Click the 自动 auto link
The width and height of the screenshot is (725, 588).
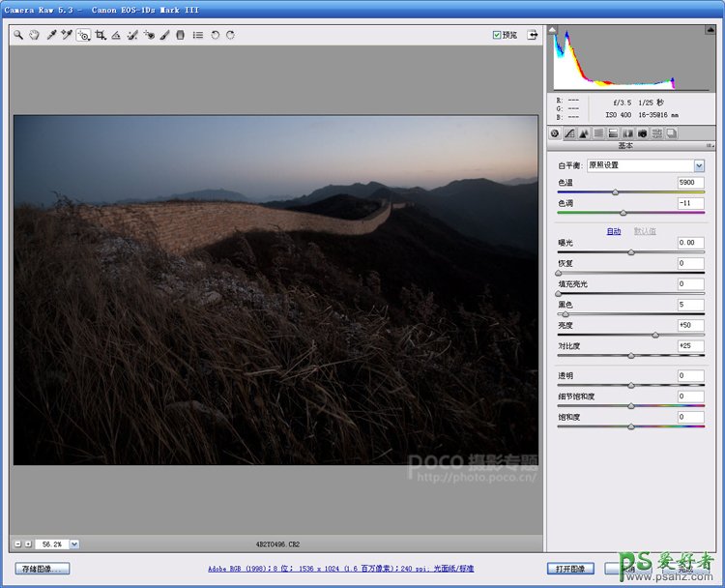(x=613, y=231)
